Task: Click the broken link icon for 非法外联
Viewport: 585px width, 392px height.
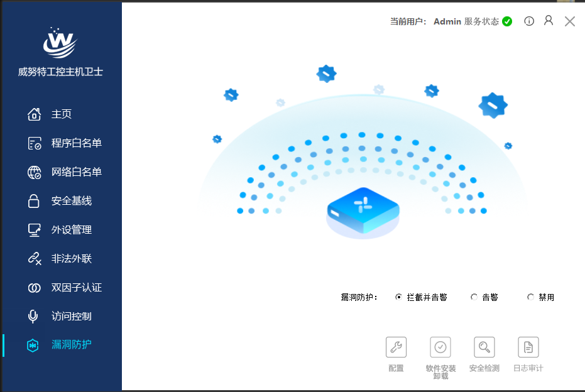Action: point(35,258)
